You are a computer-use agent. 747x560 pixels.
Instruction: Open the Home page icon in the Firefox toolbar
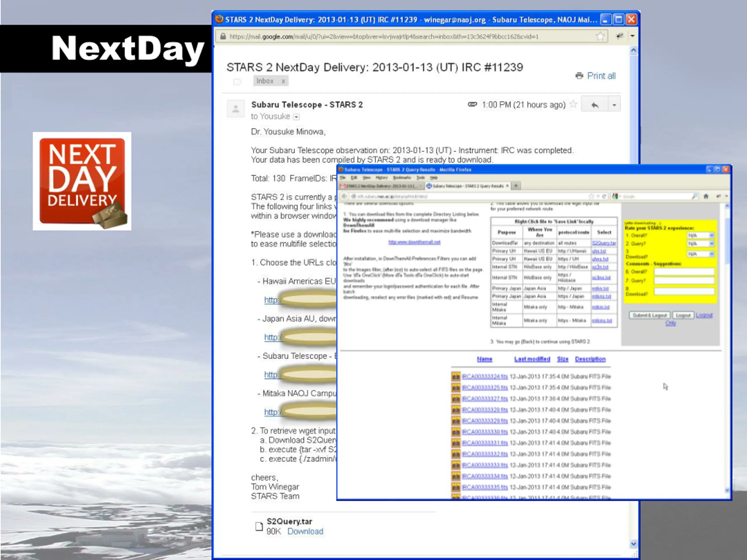pyautogui.click(x=706, y=196)
